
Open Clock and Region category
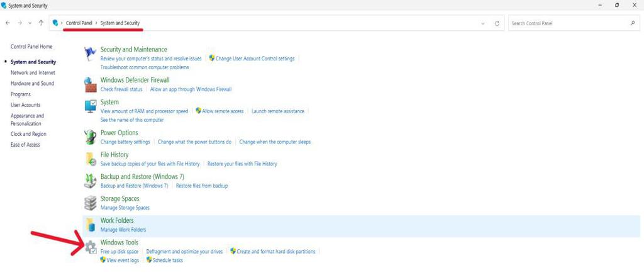28,134
